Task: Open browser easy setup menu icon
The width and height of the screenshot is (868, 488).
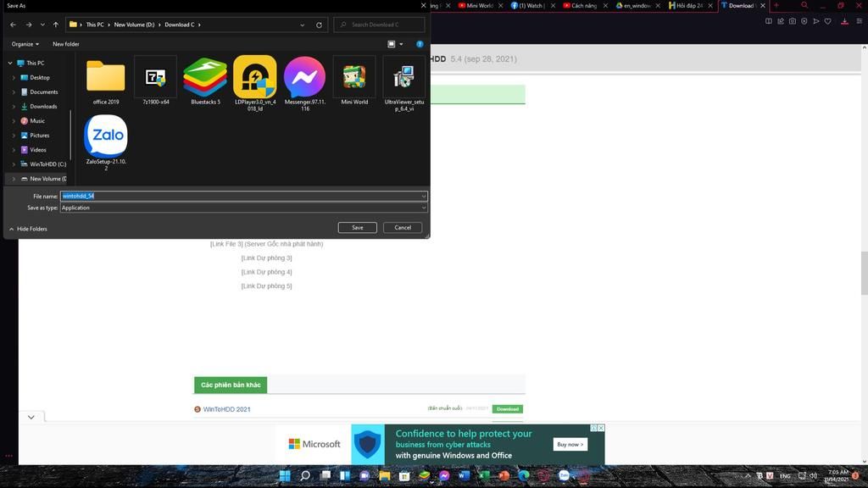Action: click(860, 21)
